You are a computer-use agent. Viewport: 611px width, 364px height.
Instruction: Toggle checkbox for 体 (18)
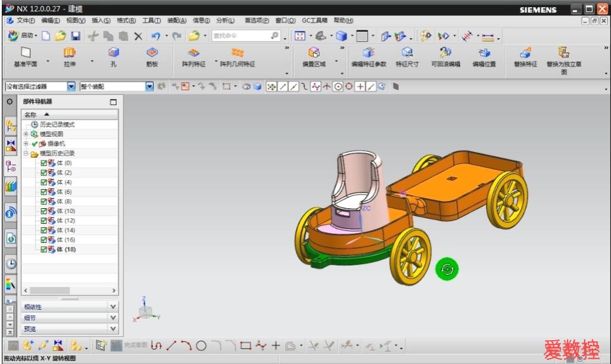[x=43, y=250]
